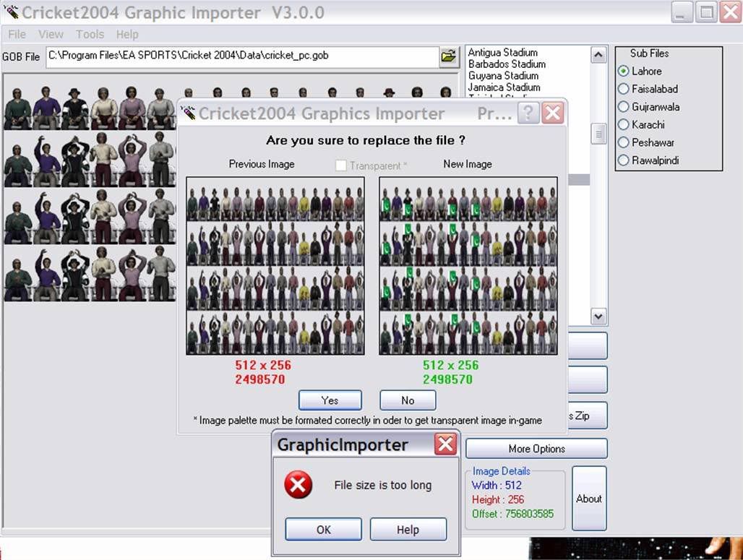Decline replacement with No button
This screenshot has width=743, height=560.
(408, 400)
